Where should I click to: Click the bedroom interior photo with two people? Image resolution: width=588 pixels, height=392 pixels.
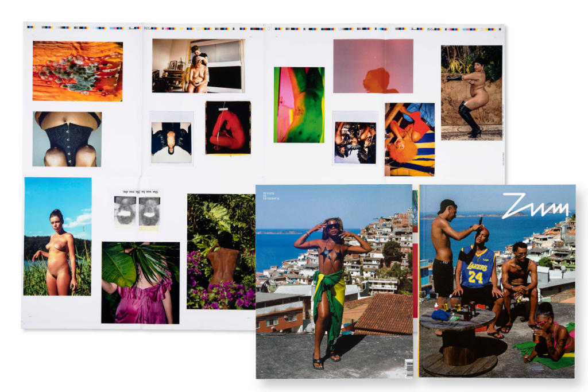tap(198, 65)
